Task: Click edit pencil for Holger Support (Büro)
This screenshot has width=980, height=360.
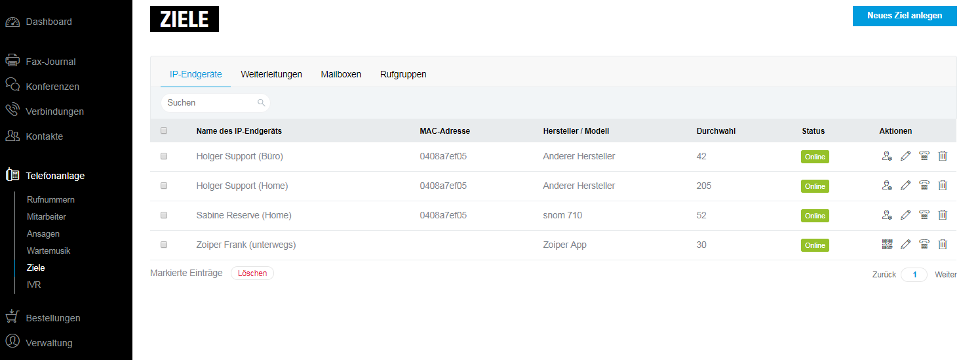Action: 905,156
